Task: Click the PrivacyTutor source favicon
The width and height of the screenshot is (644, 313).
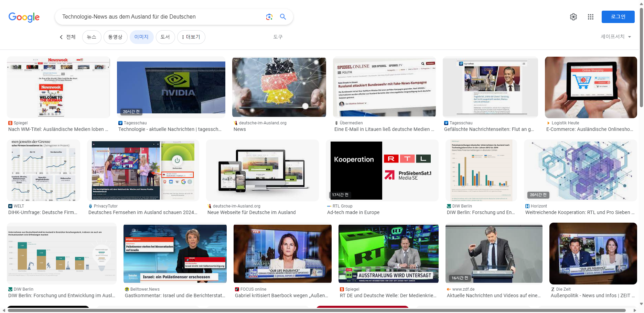Action: tap(90, 206)
